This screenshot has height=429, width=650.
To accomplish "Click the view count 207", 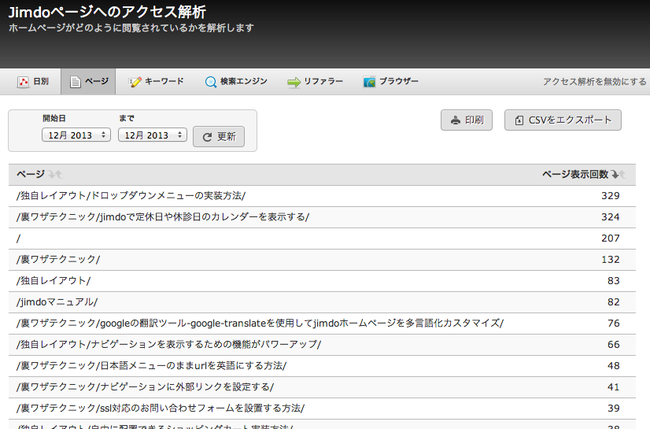I will coord(611,238).
